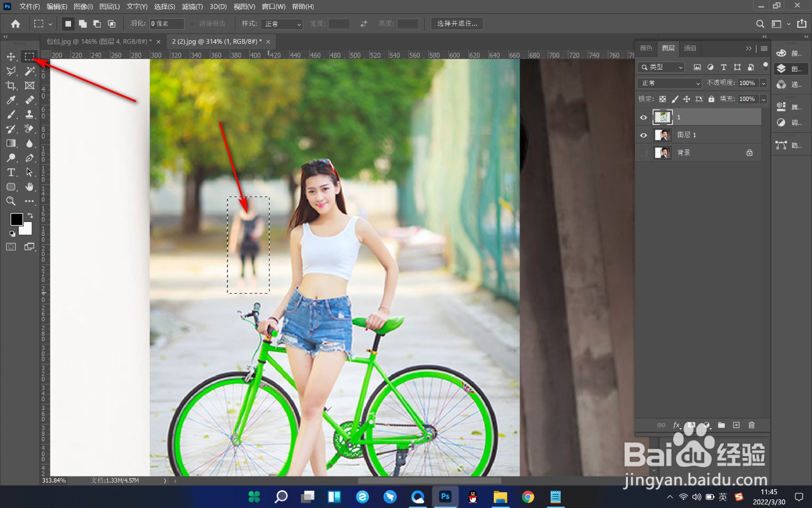Toggle lock image pixels brush icon
Image resolution: width=812 pixels, height=508 pixels.
click(675, 99)
